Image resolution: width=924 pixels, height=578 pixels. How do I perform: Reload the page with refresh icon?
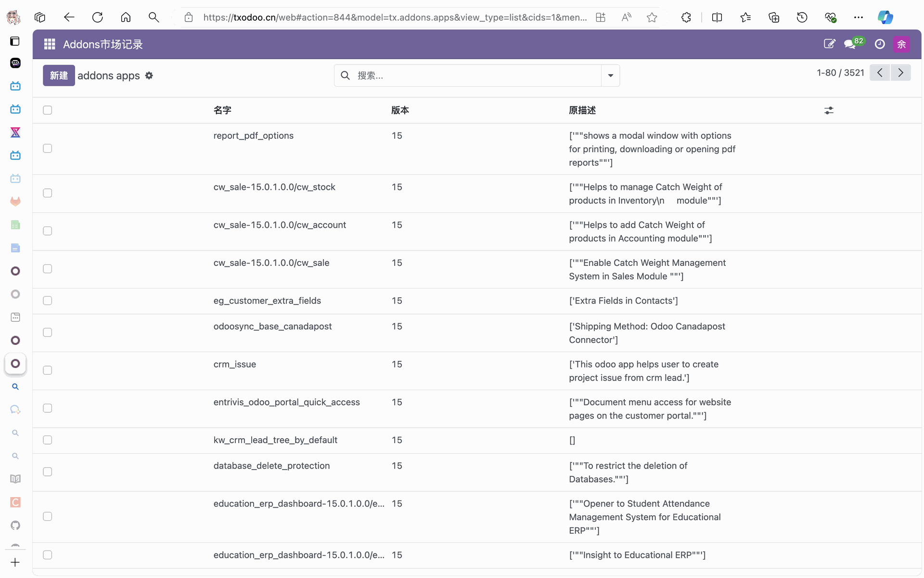[98, 17]
